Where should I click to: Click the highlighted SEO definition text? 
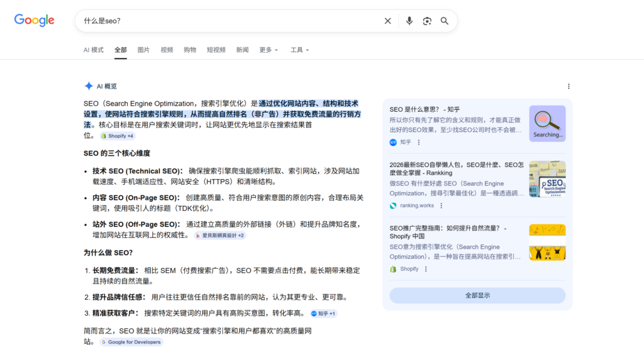222,114
